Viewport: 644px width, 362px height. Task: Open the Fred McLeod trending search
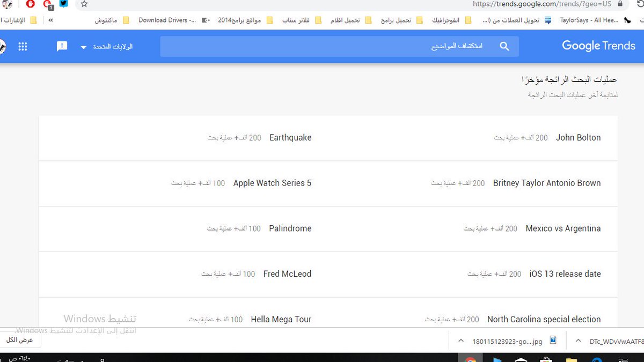tap(287, 274)
